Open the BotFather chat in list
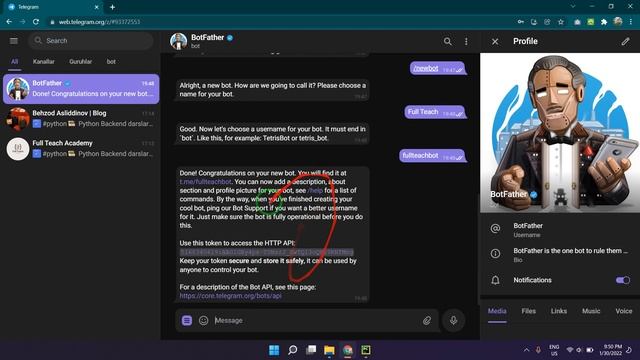Screen dimensions: 640x360 point(81,89)
